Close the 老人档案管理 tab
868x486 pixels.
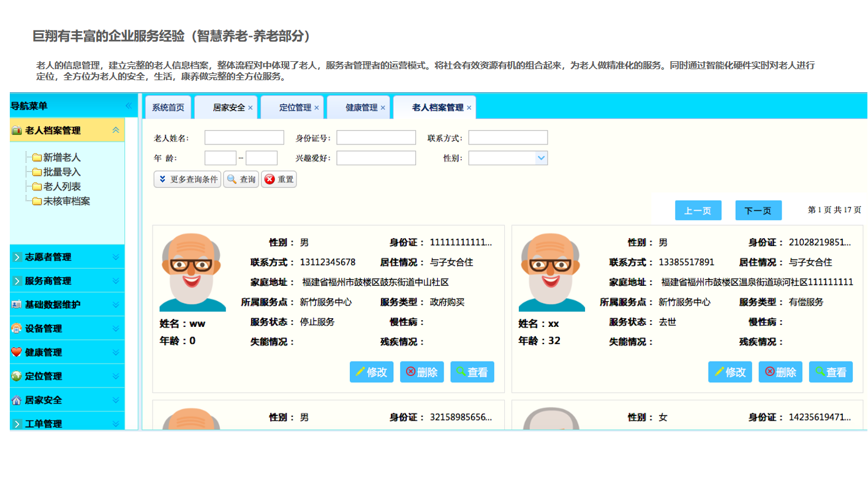pos(469,108)
